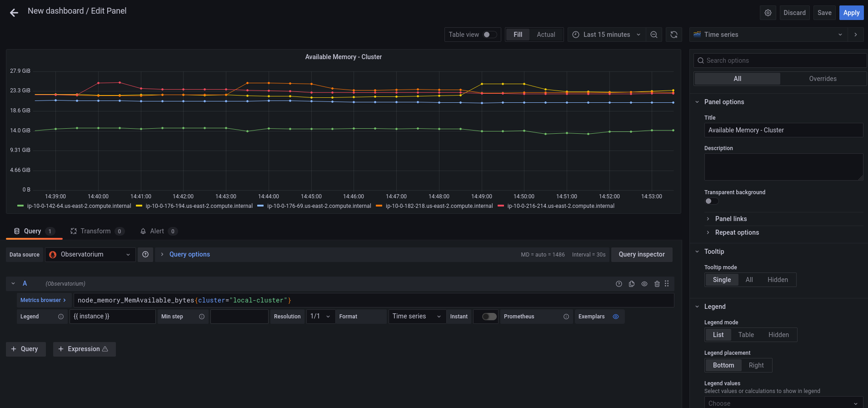Set legend mode to Hidden

[x=778, y=335]
